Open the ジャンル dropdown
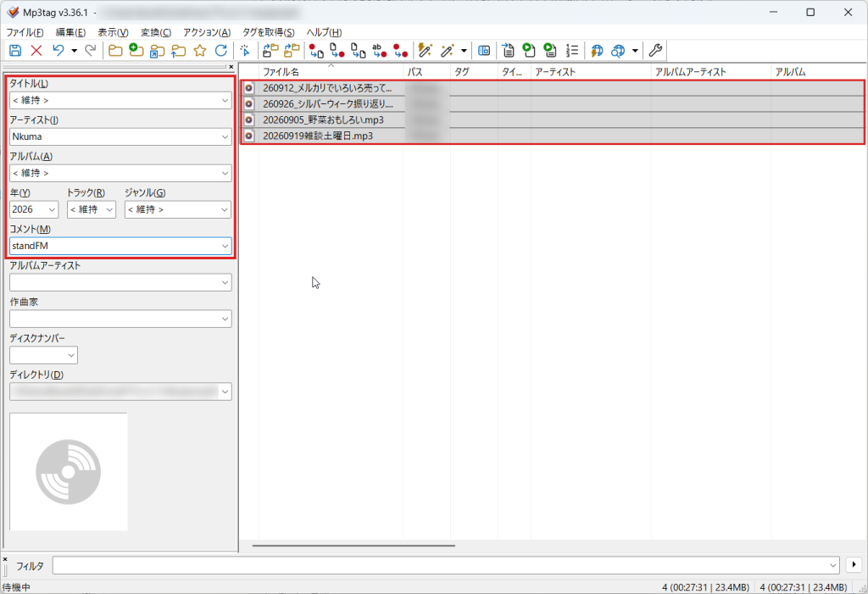The width and height of the screenshot is (868, 594). (224, 210)
